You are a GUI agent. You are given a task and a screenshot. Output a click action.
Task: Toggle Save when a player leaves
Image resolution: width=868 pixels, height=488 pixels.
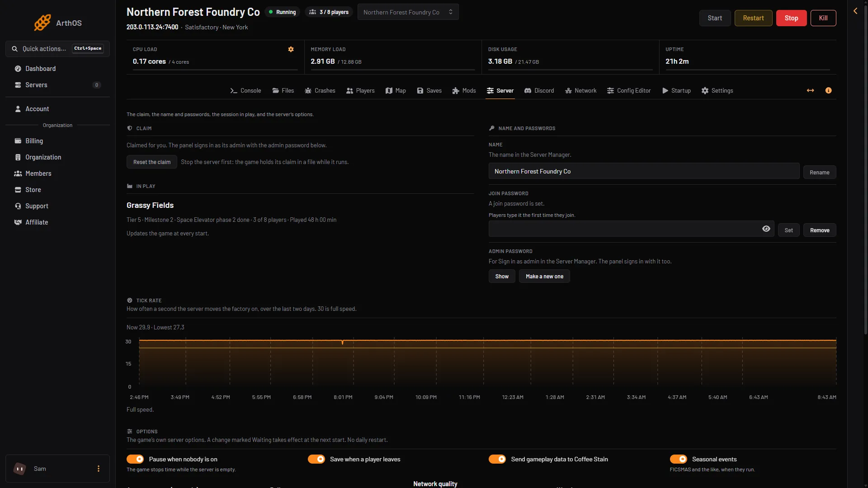pyautogui.click(x=316, y=459)
